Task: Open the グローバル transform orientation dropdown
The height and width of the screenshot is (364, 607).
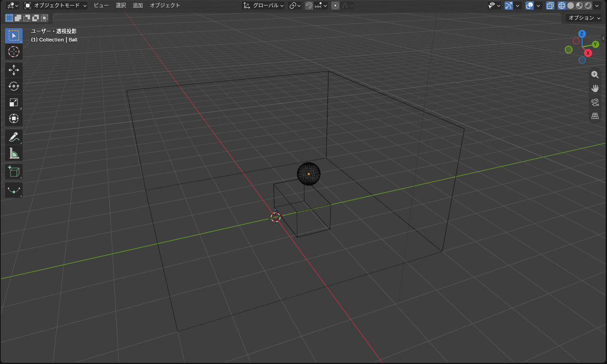Action: [x=263, y=6]
